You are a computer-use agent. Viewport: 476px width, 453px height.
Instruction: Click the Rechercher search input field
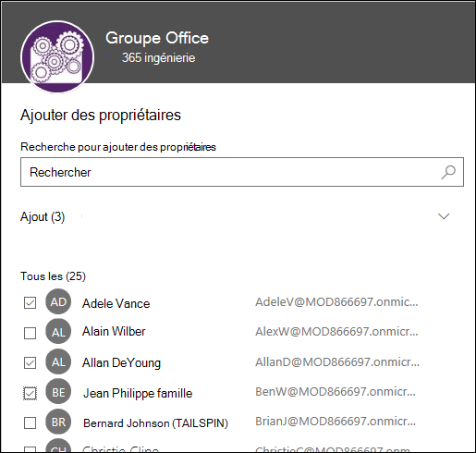tap(242, 172)
